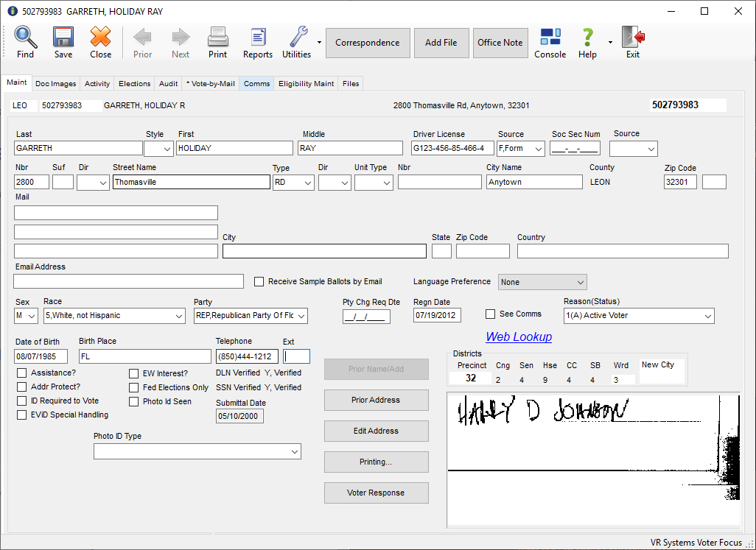Toggle EViD Special Handling checkbox

[21, 415]
